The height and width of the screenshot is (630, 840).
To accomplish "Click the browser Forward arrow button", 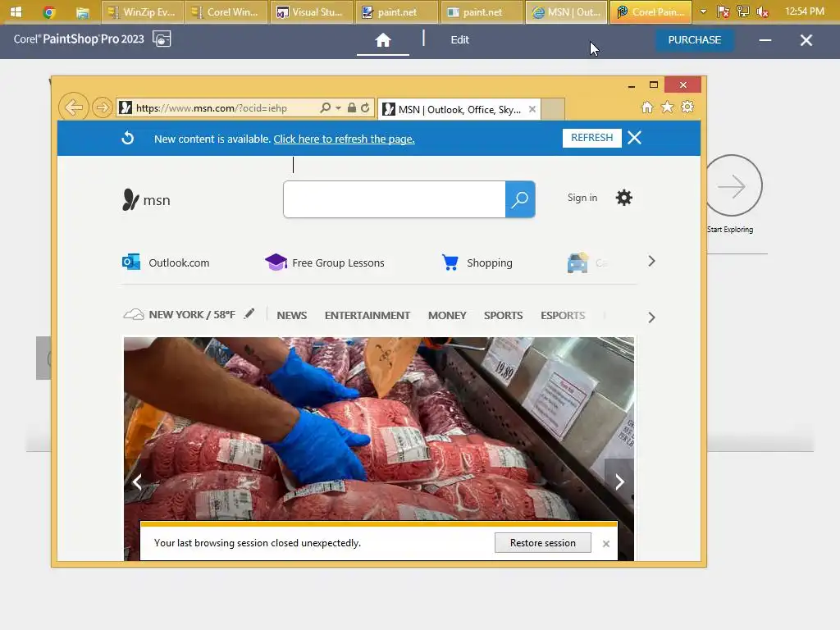I will click(102, 107).
